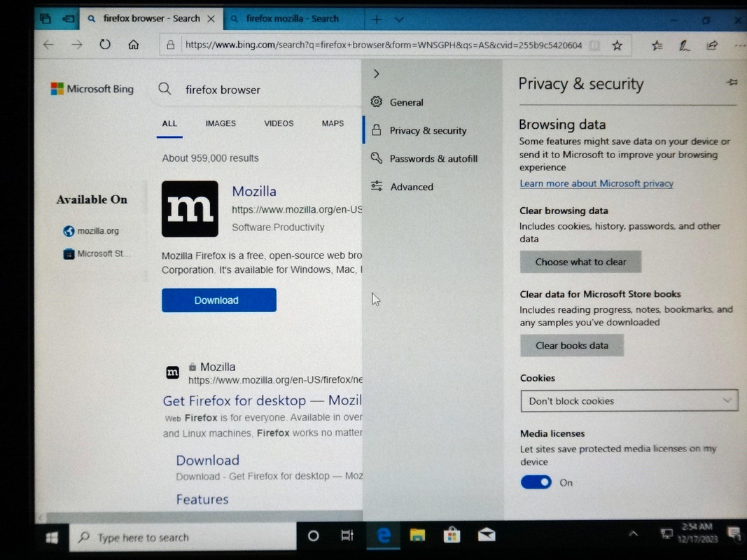Viewport: 747px width, 560px height.
Task: Open the Windows Start menu
Action: point(52,538)
